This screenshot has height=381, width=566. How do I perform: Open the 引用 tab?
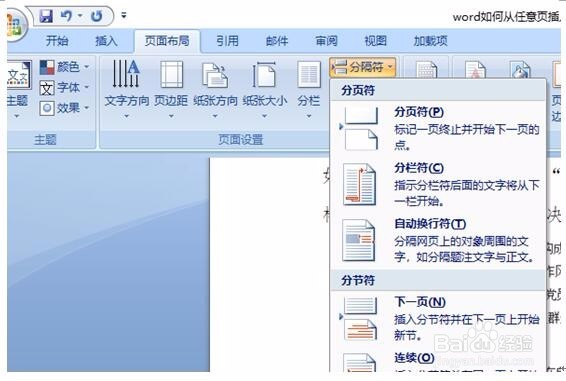pos(227,41)
